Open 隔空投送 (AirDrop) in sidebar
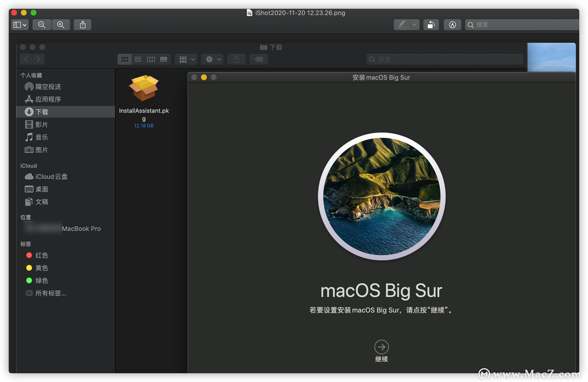This screenshot has height=382, width=588. click(x=66, y=87)
